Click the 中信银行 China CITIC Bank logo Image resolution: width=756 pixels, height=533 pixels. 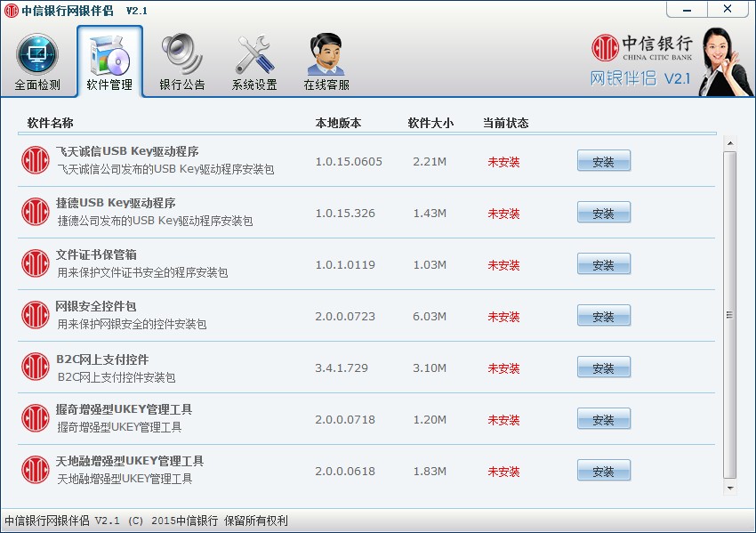click(x=642, y=48)
